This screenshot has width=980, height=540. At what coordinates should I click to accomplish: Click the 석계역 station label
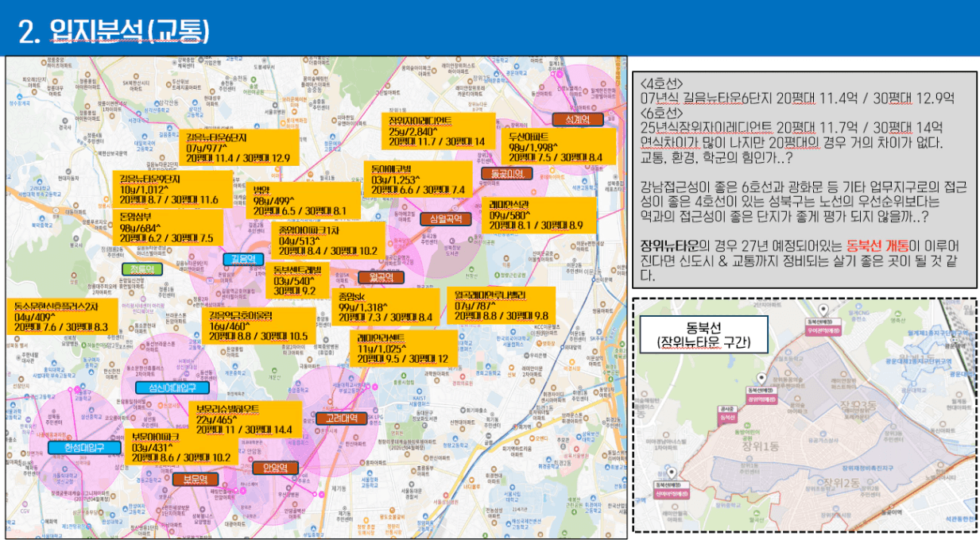(578, 120)
